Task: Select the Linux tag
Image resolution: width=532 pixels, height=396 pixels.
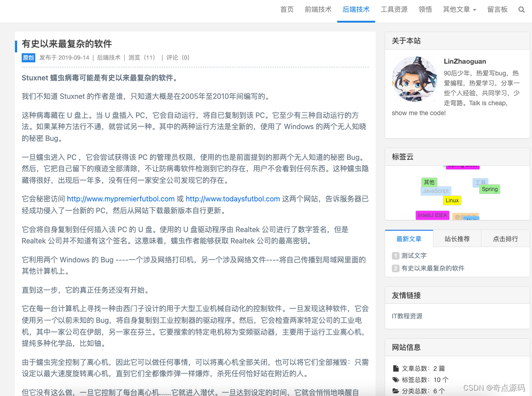Action: coord(452,200)
